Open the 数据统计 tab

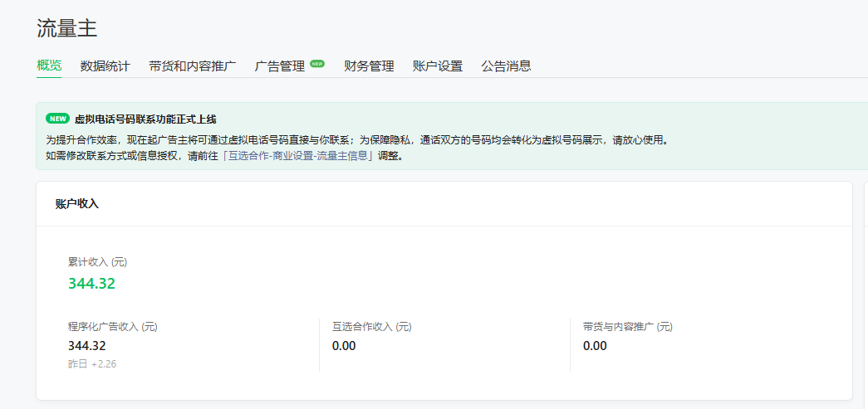coord(105,66)
